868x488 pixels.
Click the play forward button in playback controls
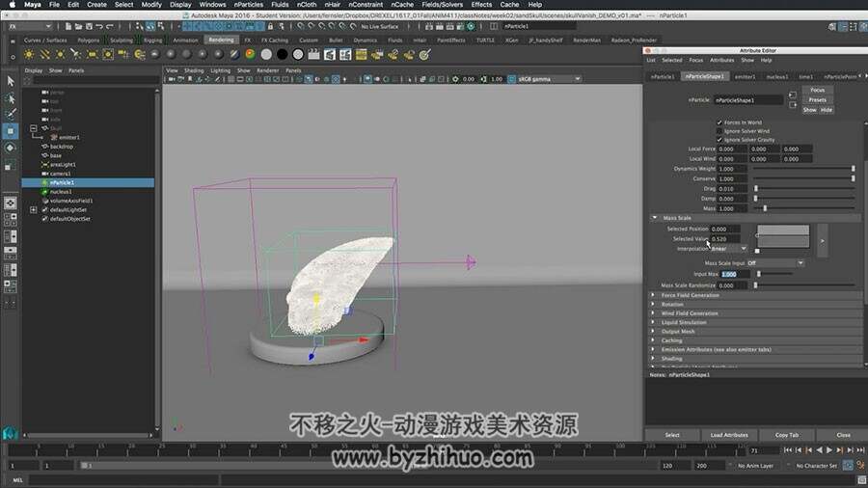829,450
